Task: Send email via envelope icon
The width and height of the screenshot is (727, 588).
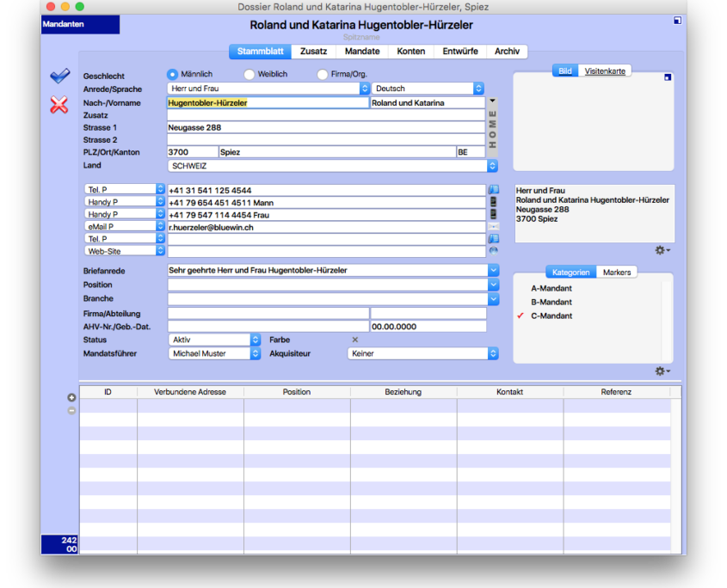Action: [493, 227]
